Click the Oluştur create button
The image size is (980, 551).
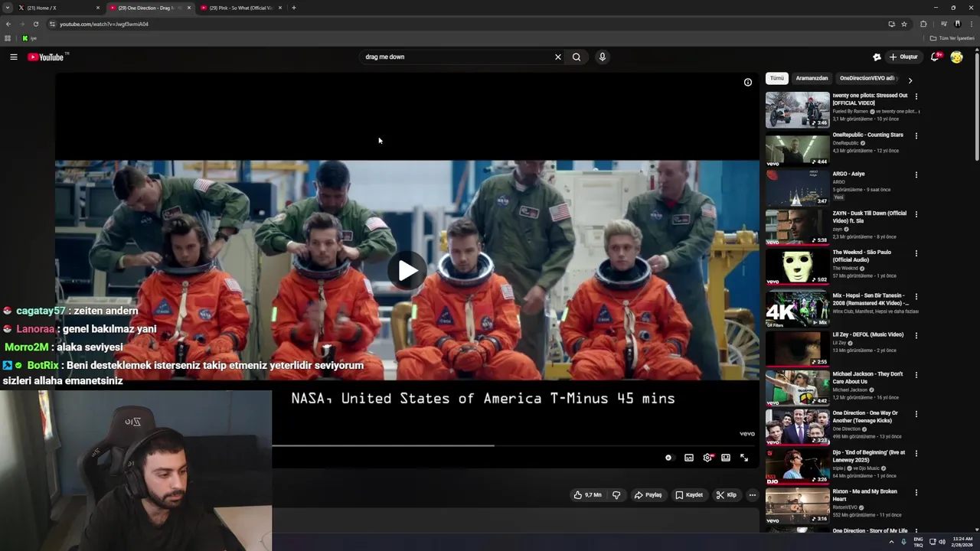coord(903,57)
